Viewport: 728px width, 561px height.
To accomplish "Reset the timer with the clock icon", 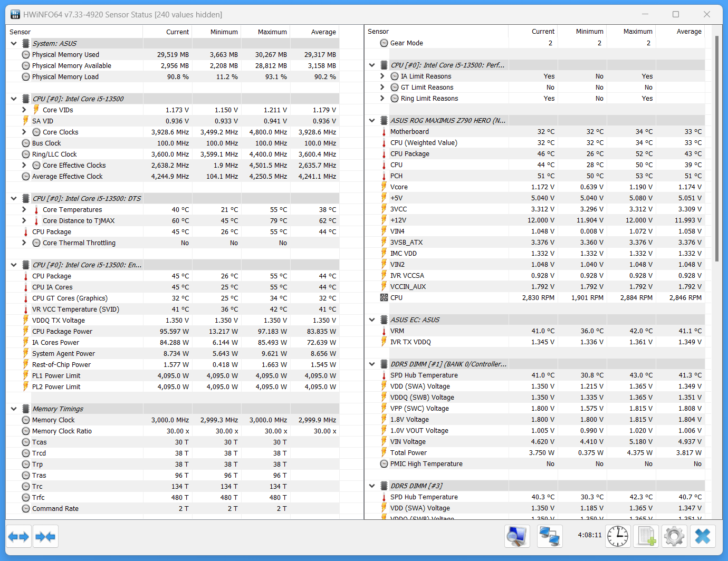I will (x=618, y=537).
